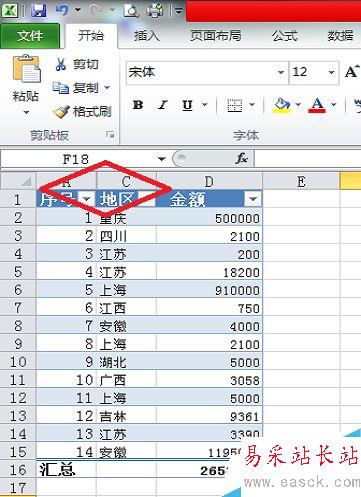Apply red font color

tap(317, 105)
